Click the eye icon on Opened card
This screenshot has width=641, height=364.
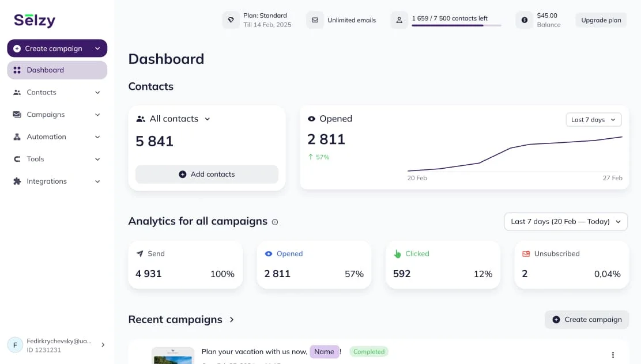[x=312, y=119]
